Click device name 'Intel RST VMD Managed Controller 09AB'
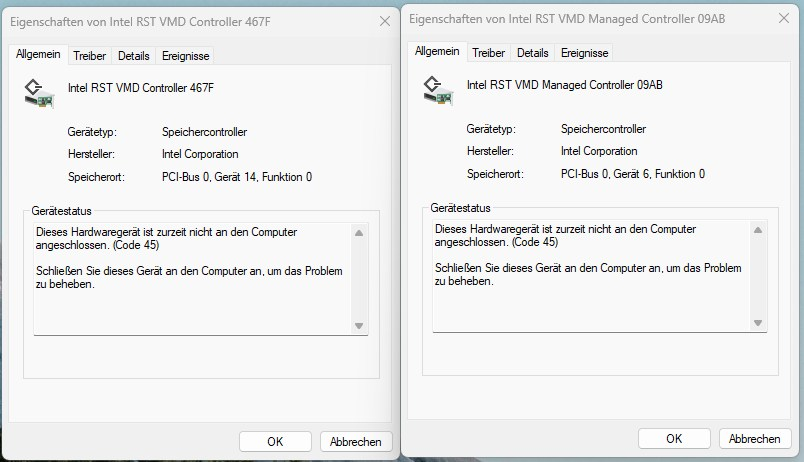 tap(565, 85)
